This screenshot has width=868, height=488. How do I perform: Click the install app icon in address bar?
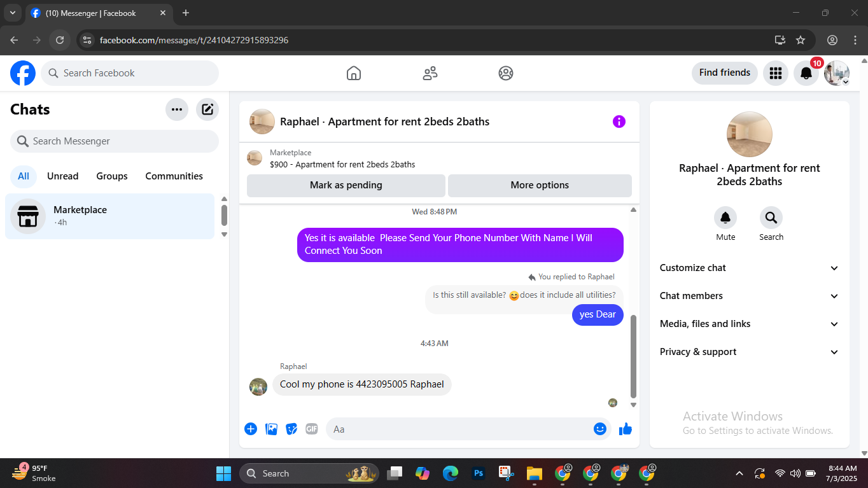tap(780, 40)
